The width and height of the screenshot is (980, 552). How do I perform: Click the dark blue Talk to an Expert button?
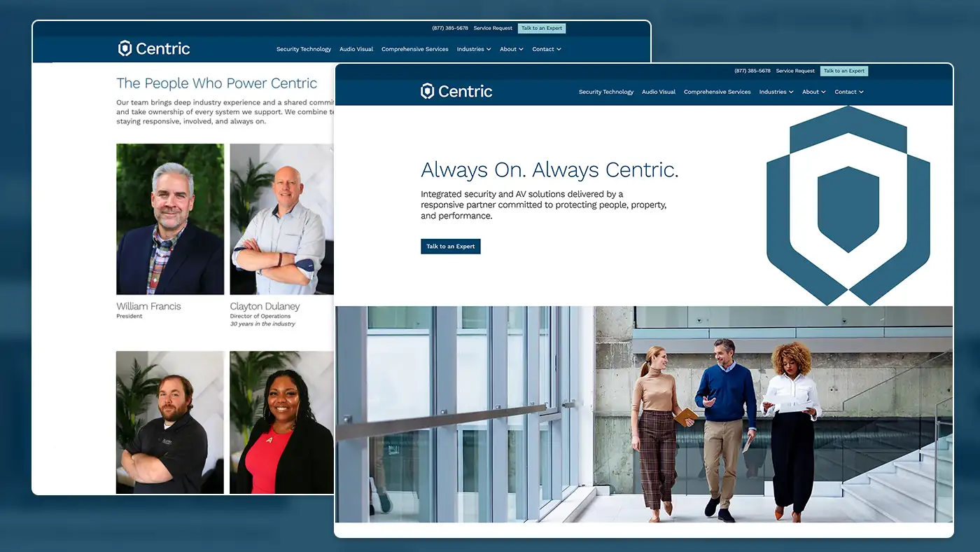pos(451,247)
